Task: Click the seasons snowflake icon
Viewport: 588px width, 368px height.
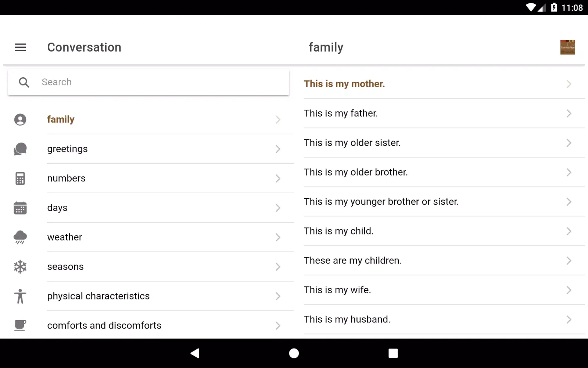Action: 20,267
